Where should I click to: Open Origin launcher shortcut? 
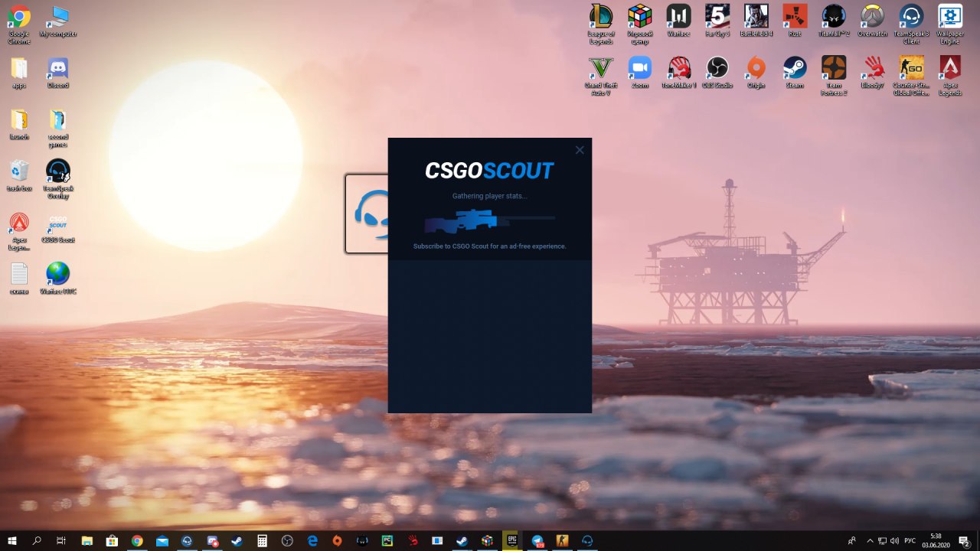(756, 73)
